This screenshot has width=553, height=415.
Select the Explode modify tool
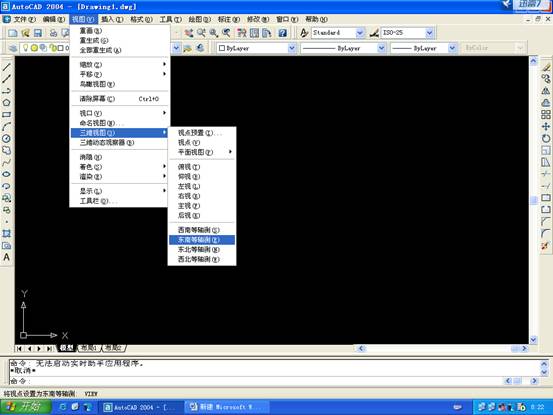546,245
